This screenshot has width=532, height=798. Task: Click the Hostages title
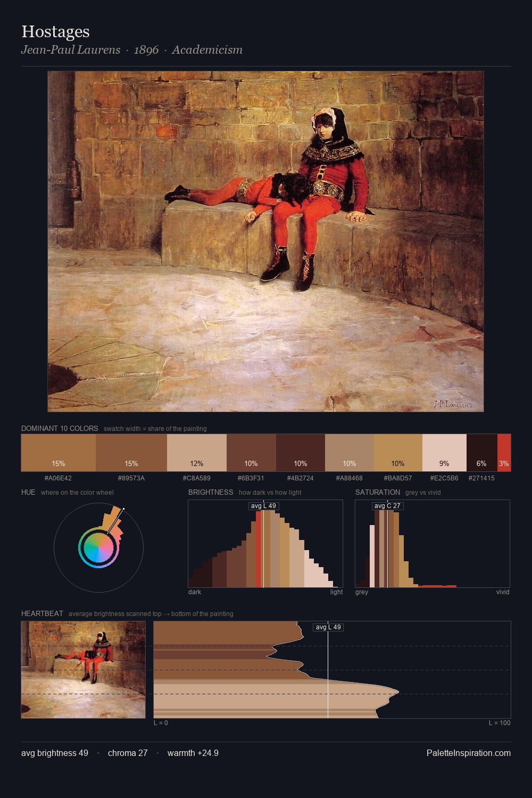55,32
